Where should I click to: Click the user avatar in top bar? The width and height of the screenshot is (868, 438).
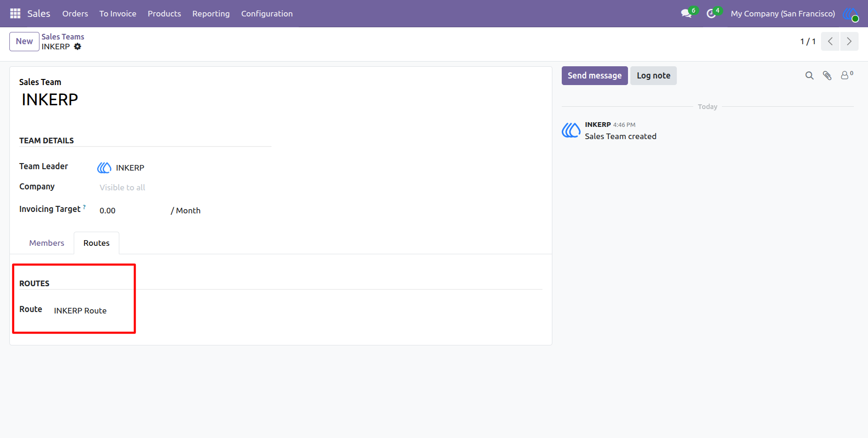pyautogui.click(x=850, y=14)
